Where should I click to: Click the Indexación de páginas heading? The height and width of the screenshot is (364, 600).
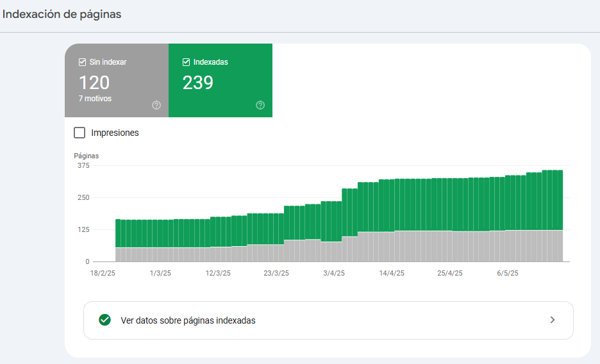click(62, 14)
